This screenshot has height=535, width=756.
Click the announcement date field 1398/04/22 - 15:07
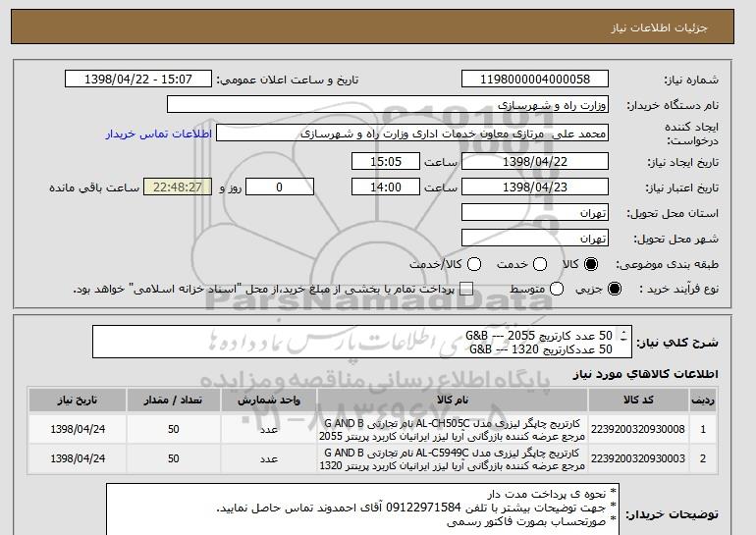[x=138, y=80]
